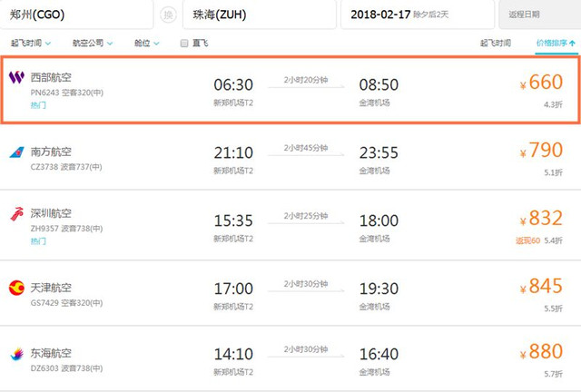Screen dimensions: 581x392
Task: Click the West Air (西部航空) logo
Action: (16, 79)
